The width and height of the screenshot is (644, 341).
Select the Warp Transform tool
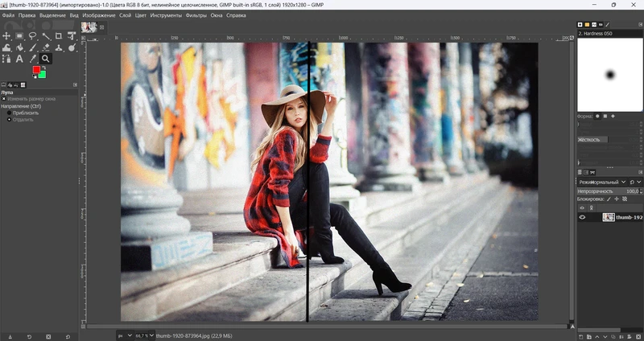tap(6, 47)
